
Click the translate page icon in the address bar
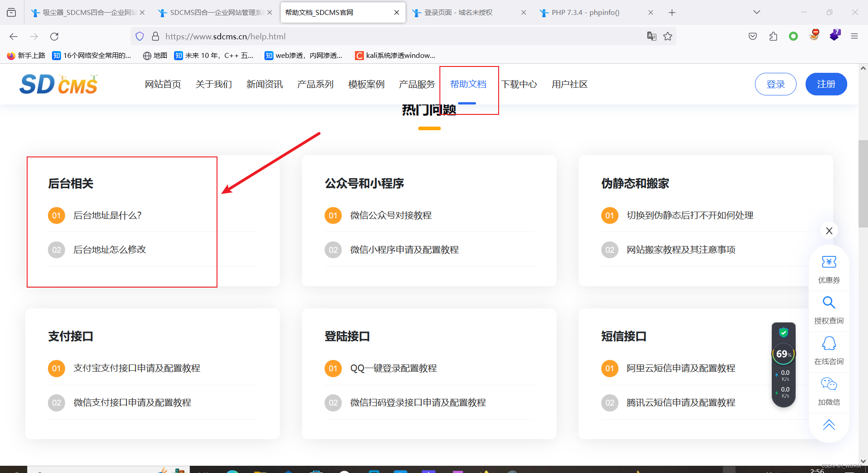coord(651,36)
